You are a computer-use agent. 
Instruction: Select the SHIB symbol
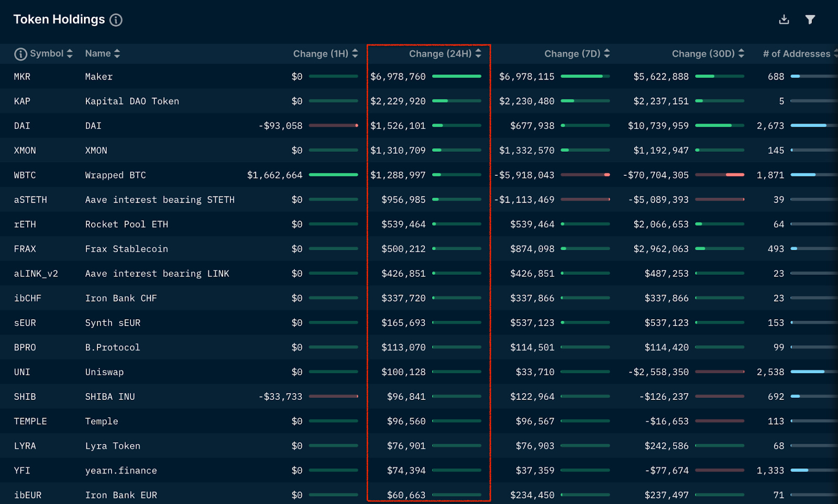click(x=25, y=396)
